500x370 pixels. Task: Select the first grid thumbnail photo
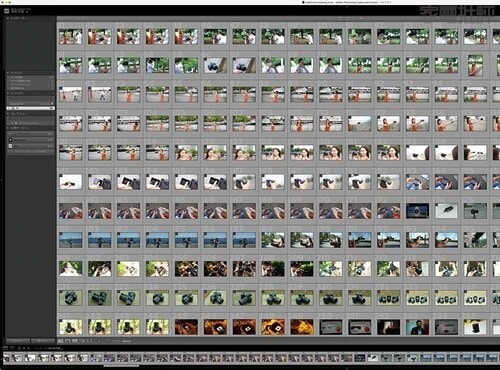tap(71, 37)
